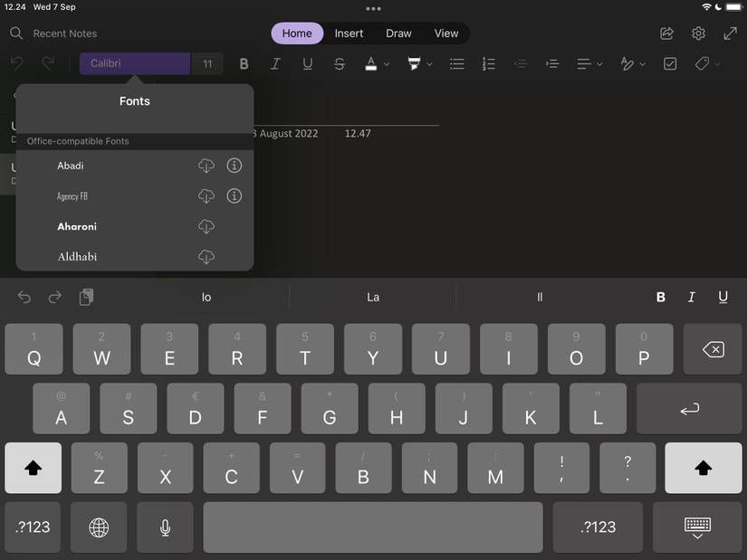
Task: Create a bulleted list
Action: point(456,63)
